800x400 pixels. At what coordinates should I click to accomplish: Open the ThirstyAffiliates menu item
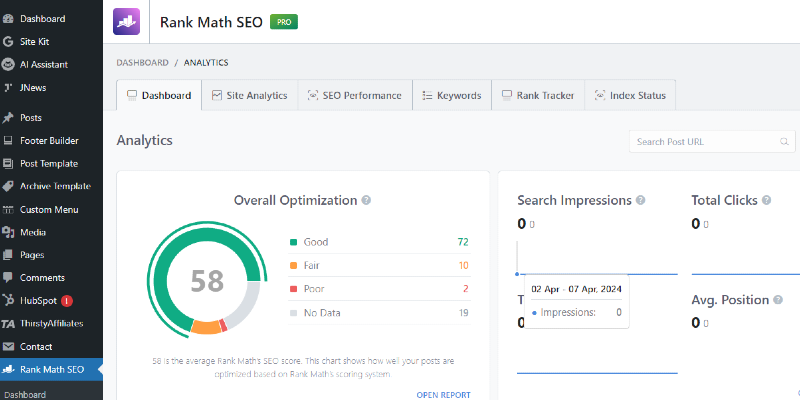(x=51, y=324)
